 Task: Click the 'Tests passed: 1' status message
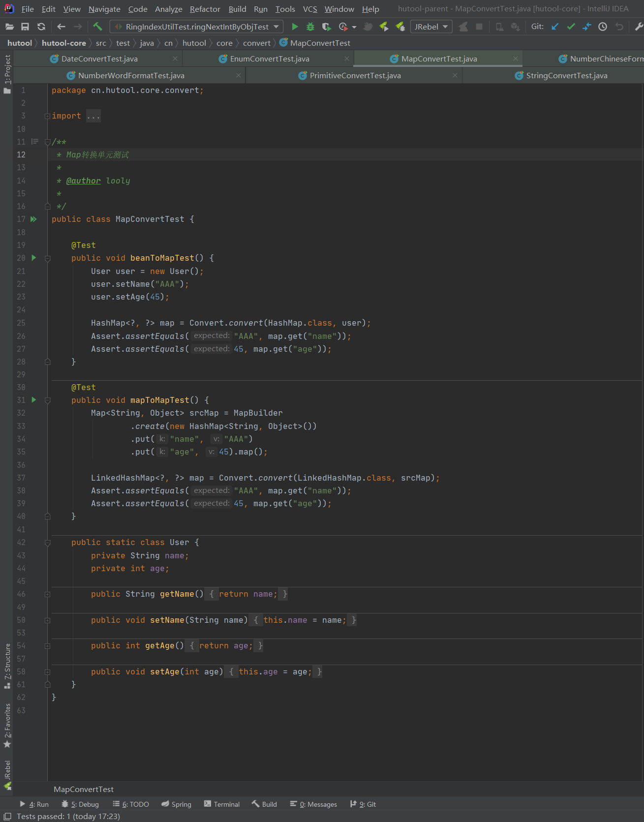coord(68,816)
